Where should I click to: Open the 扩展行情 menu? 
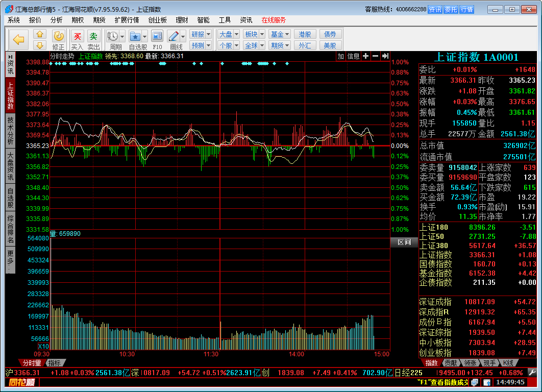127,20
